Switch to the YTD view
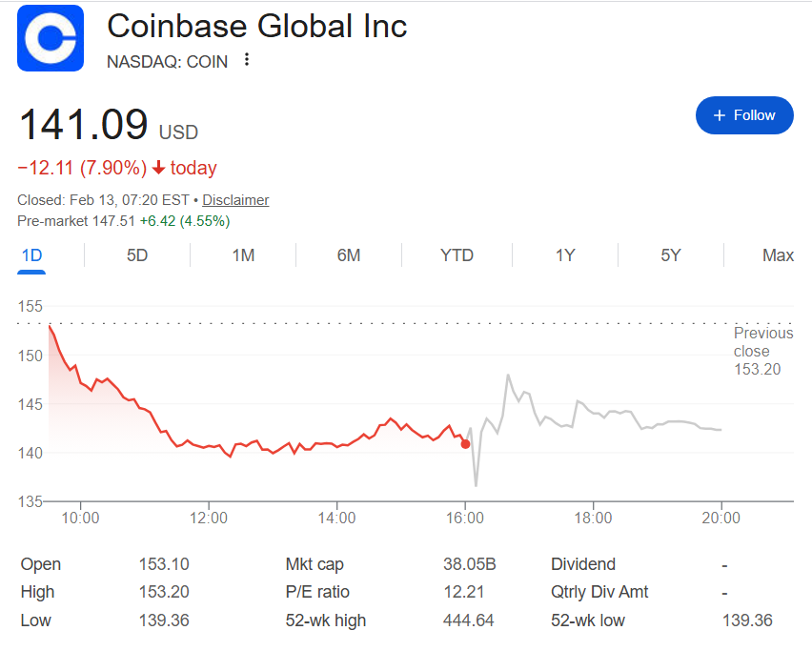Viewport: 812px width, 651px height. coord(457,255)
